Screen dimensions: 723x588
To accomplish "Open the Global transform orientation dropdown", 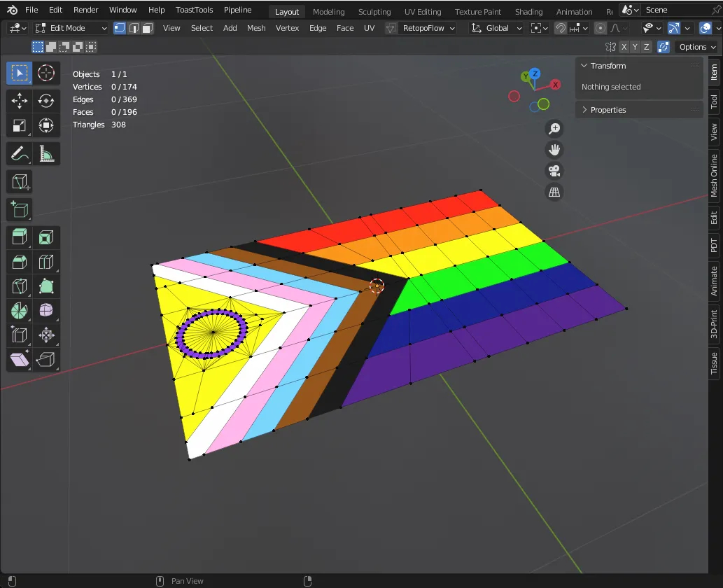I will [497, 28].
